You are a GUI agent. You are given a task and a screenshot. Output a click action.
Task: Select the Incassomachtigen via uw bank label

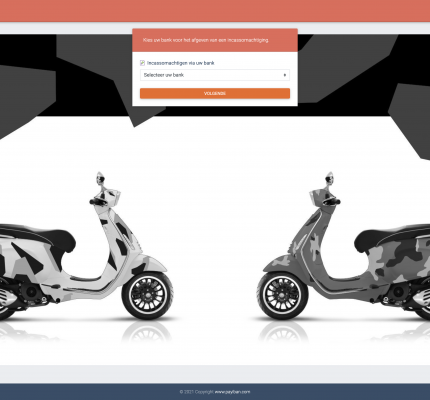[181, 63]
